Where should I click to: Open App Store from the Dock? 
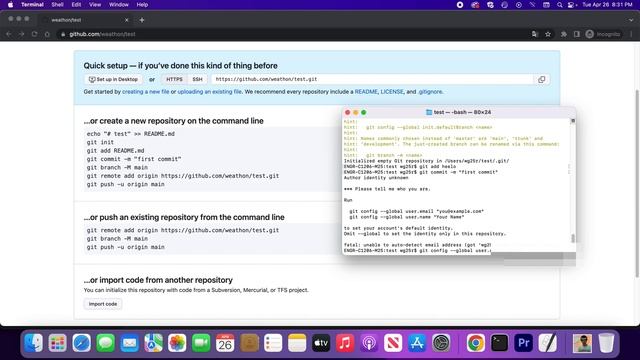[417, 343]
